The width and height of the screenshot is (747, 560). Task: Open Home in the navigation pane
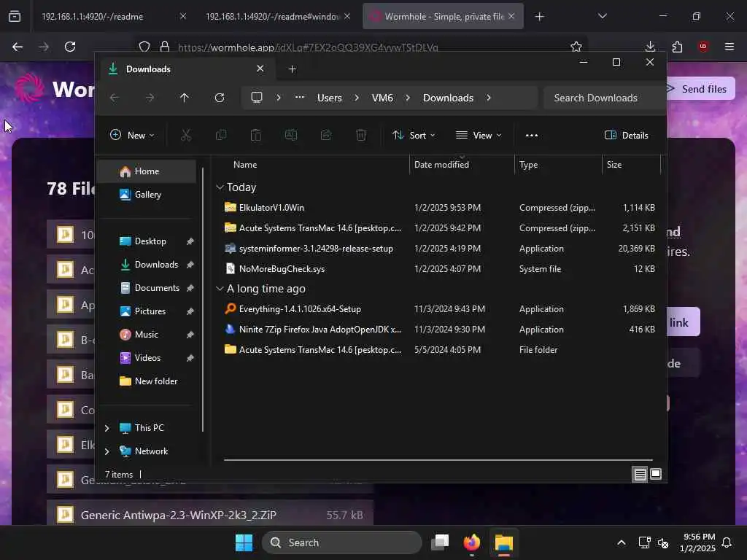click(x=147, y=171)
